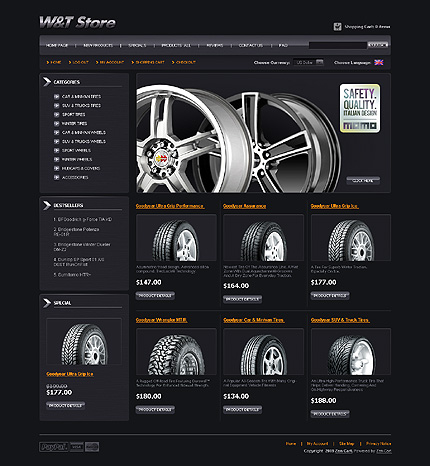Select New Products in the top menu
This screenshot has height=466, width=430.
point(98,45)
